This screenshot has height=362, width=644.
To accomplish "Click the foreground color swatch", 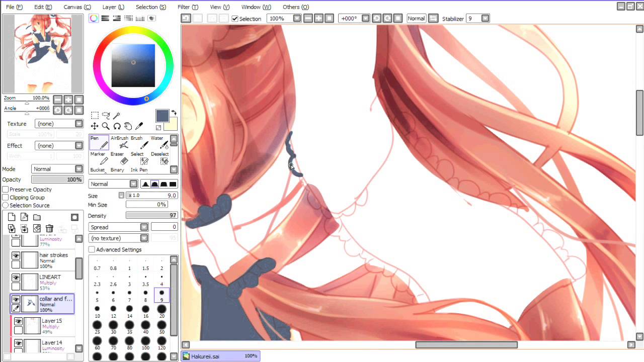I will pos(162,116).
